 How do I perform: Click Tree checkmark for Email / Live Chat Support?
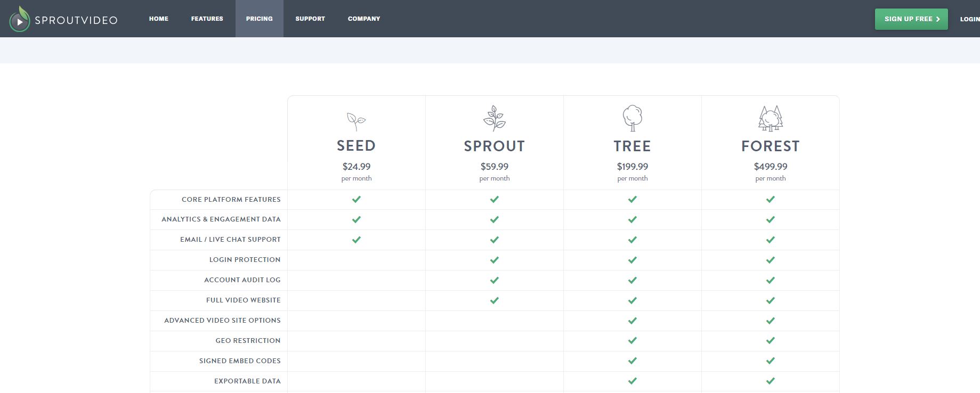click(633, 240)
